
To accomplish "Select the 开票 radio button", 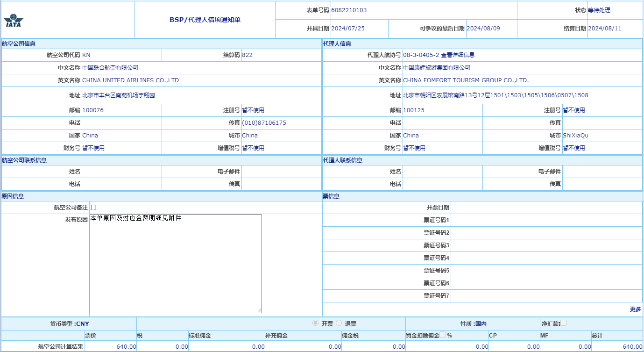I will (316, 323).
